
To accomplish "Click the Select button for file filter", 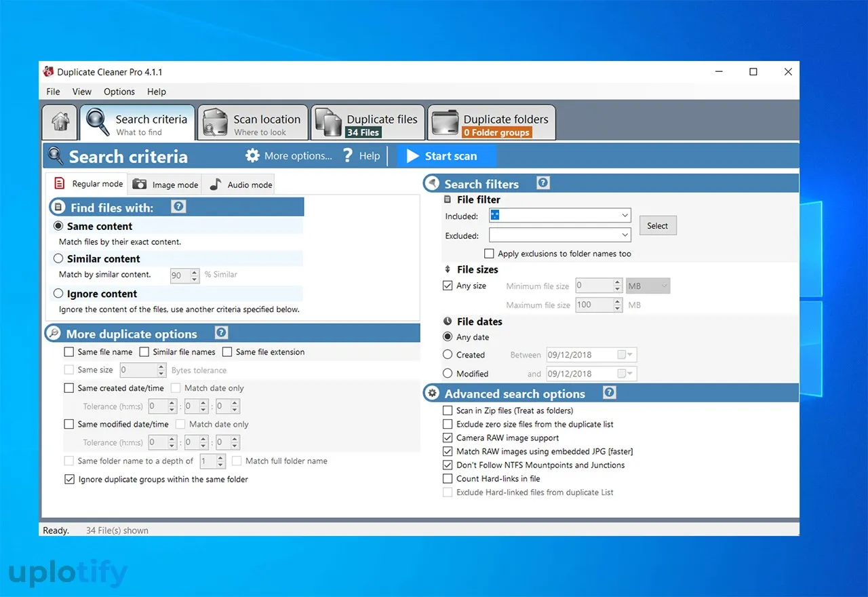I will (658, 226).
